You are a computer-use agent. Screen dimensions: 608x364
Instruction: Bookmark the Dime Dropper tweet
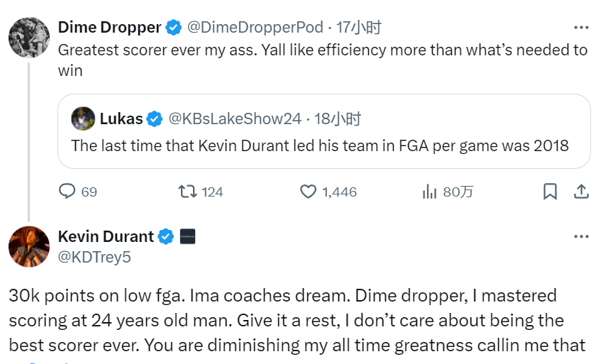coord(550,192)
